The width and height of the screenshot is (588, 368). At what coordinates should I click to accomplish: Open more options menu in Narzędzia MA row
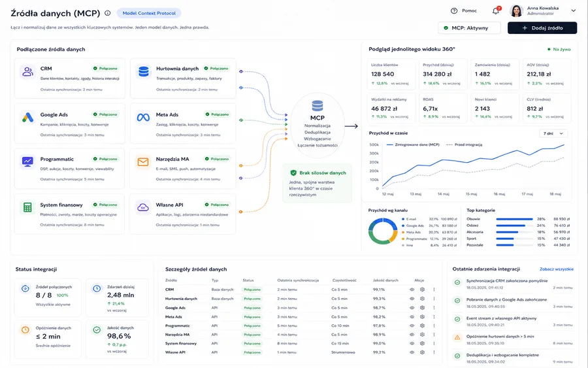point(434,334)
